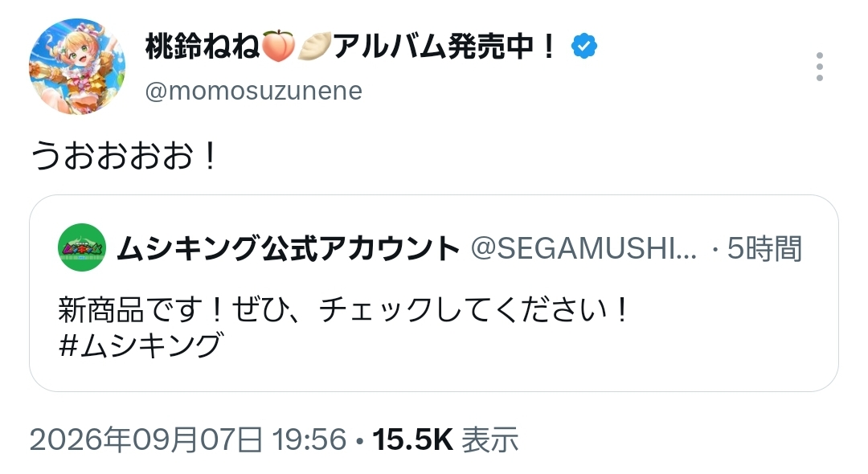Click the 表示 views label
The width and height of the screenshot is (868, 474).
[490, 439]
